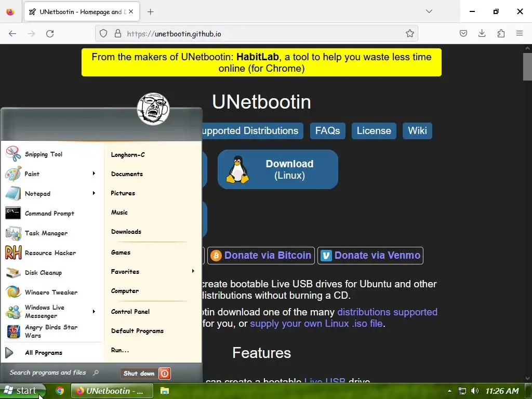Open Downloads from start menu
This screenshot has height=399, width=532.
pyautogui.click(x=126, y=232)
